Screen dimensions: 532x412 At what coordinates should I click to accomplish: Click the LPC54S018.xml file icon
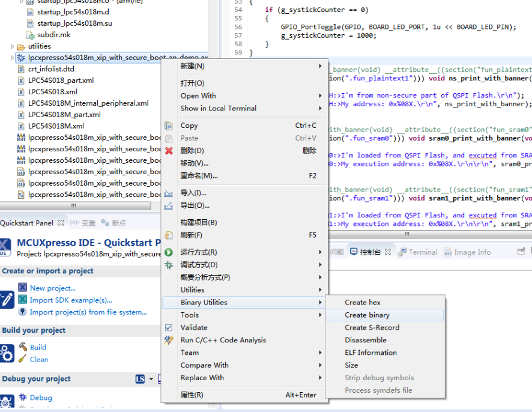tap(21, 92)
